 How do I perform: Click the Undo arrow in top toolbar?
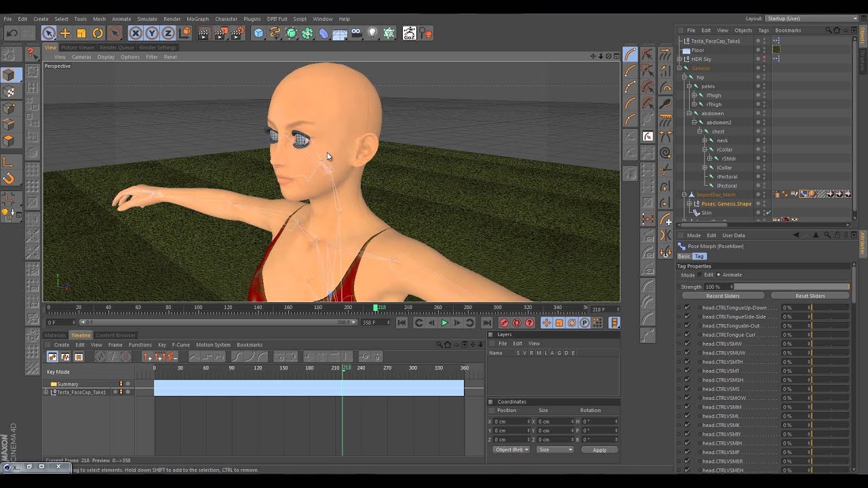12,33
